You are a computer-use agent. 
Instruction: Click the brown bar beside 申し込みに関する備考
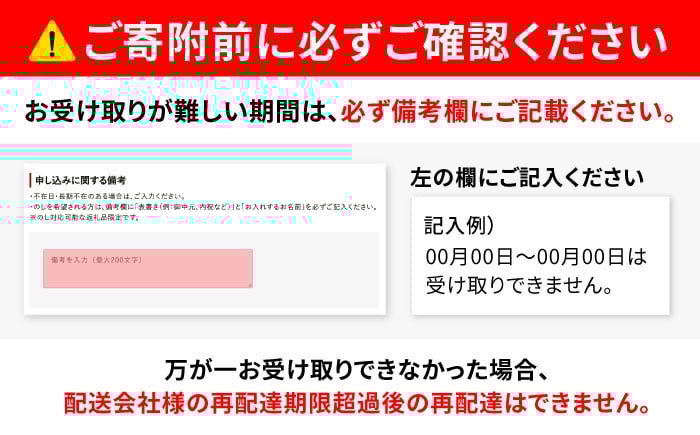pyautogui.click(x=30, y=180)
